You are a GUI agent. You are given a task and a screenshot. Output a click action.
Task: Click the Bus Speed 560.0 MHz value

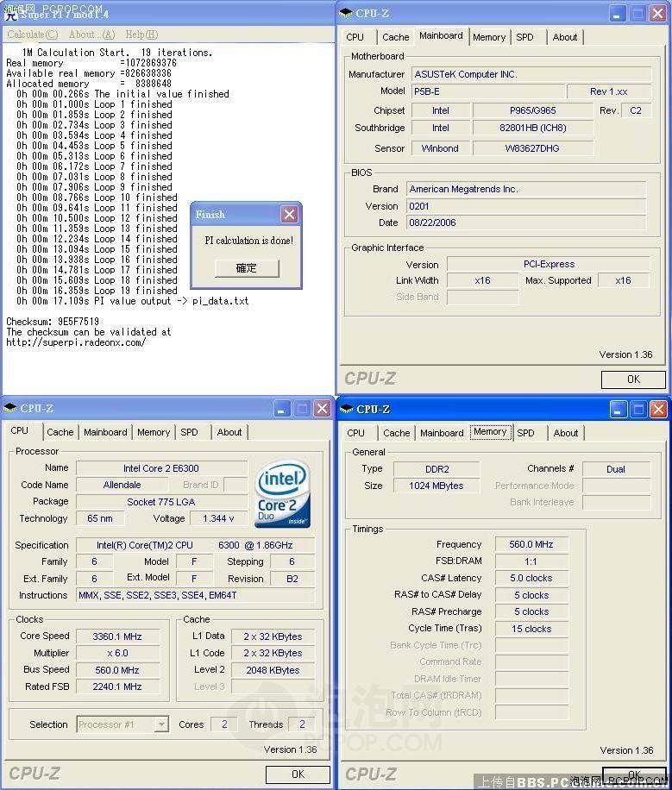(117, 670)
